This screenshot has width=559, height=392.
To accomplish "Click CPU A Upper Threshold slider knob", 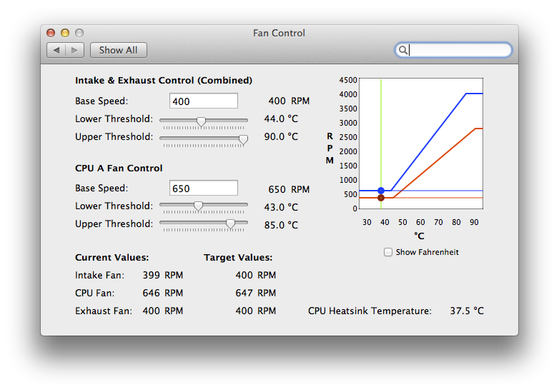I will (x=231, y=223).
